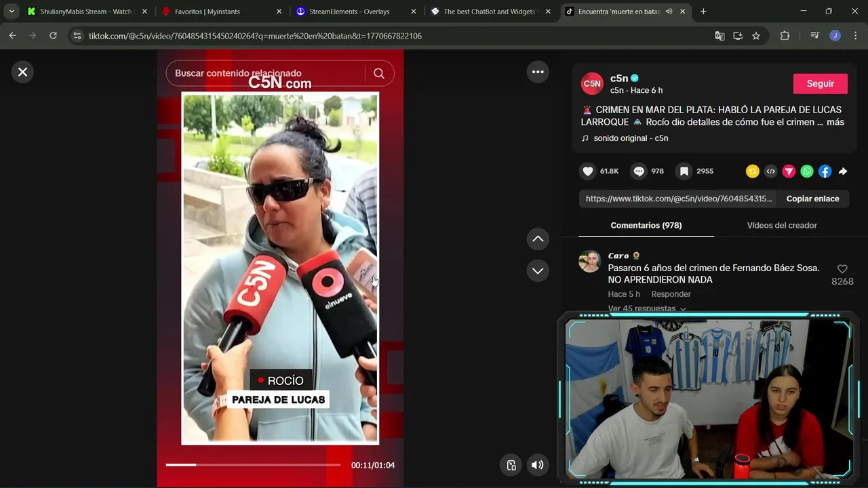This screenshot has height=488, width=868.
Task: Open a new browser tab with plus
Action: [x=703, y=12]
